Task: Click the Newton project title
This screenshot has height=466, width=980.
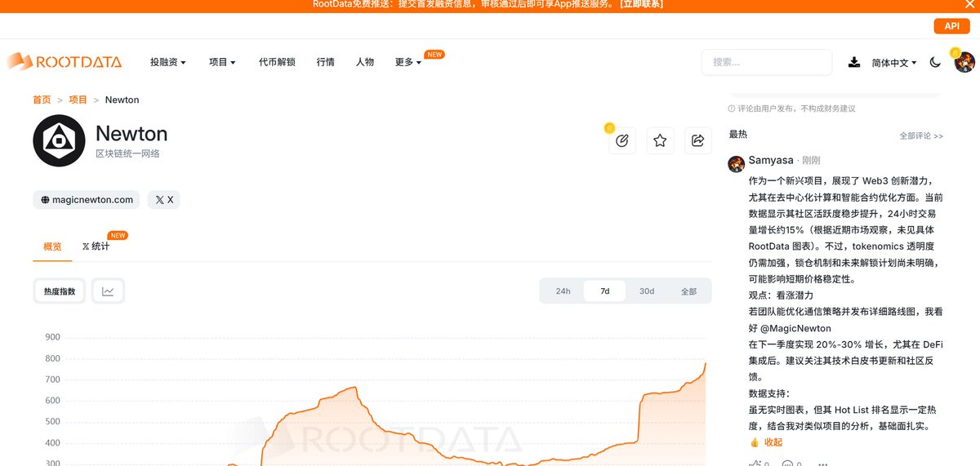Action: pyautogui.click(x=131, y=134)
